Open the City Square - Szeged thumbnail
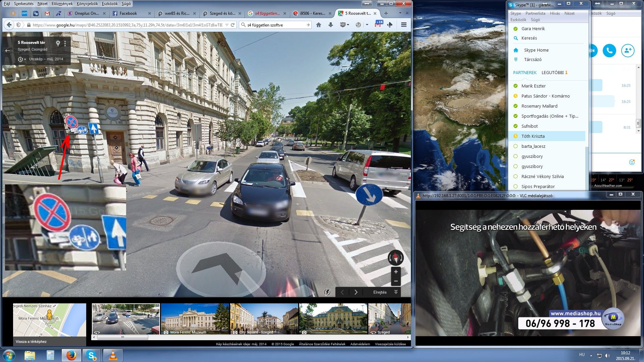 pyautogui.click(x=264, y=319)
